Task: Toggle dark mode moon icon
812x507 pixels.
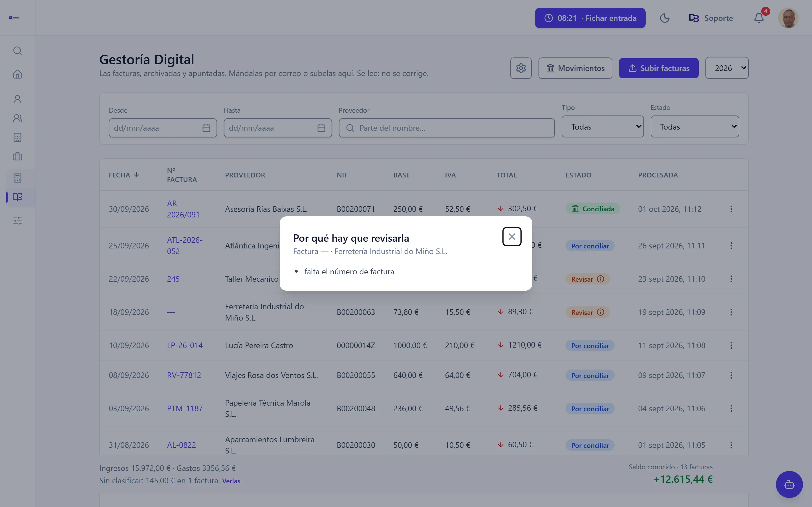Action: 664,18
